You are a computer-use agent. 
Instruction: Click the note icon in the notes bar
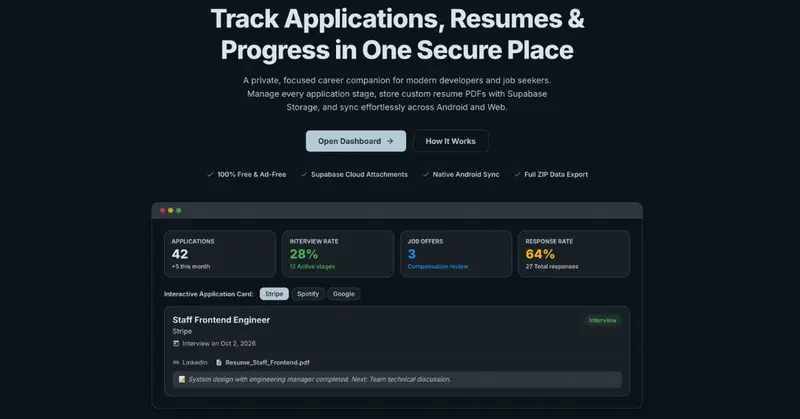click(x=182, y=379)
